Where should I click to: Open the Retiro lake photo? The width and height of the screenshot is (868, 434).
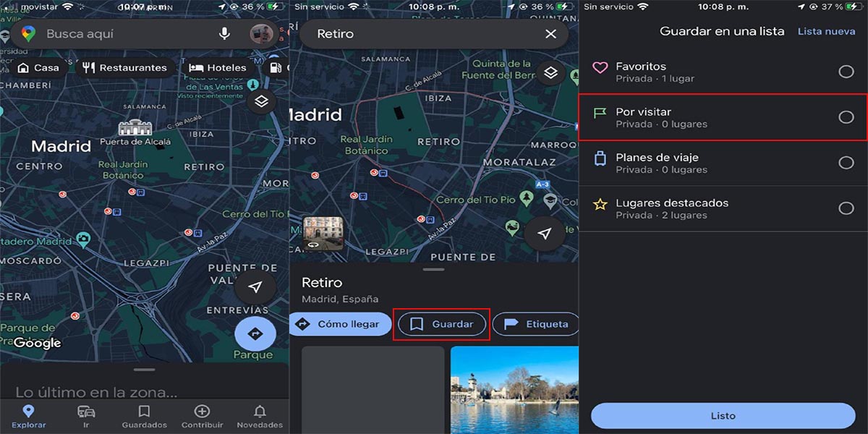514,390
